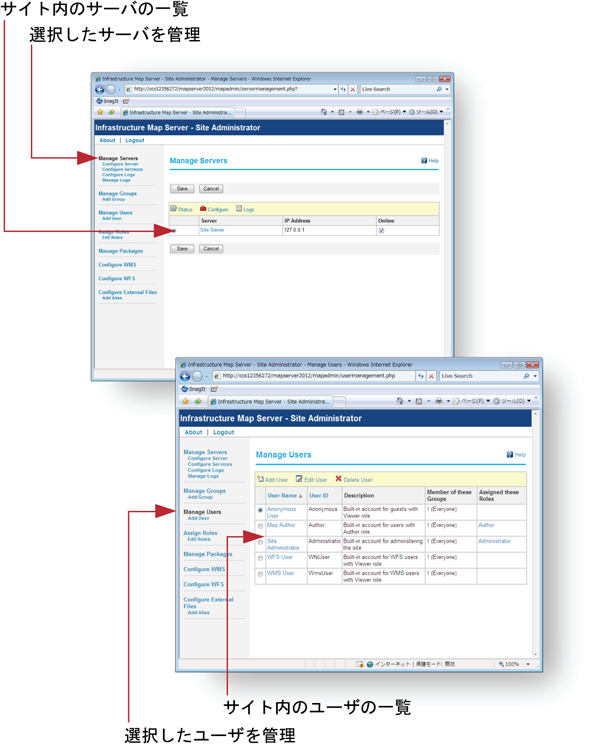The image size is (600, 744).
Task: Click the Cancel button below the server table
Action: [x=211, y=249]
